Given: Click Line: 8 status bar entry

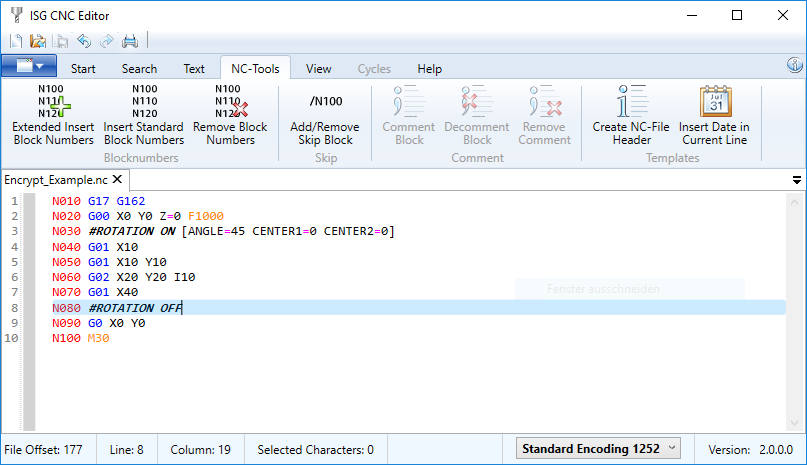Looking at the screenshot, I should [x=126, y=450].
